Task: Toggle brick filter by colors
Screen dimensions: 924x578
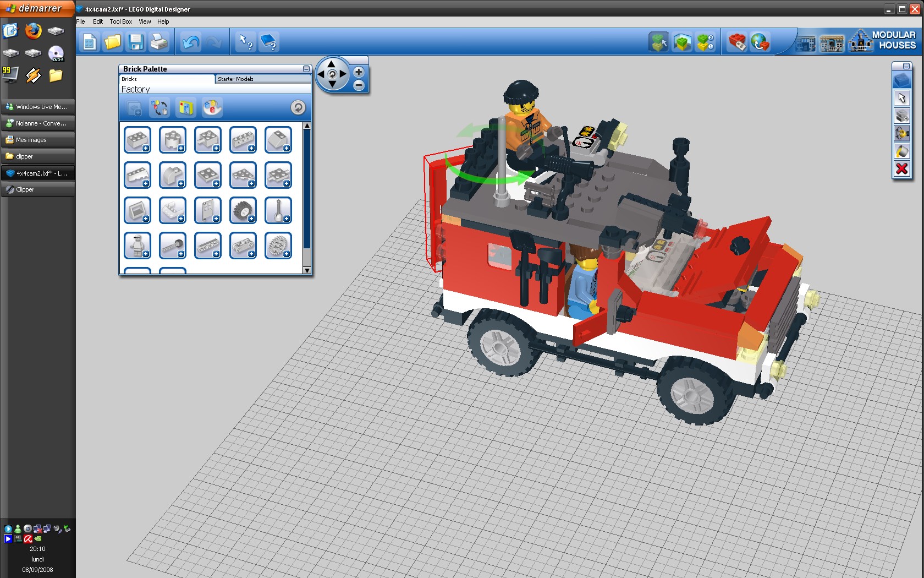Action: pyautogui.click(x=159, y=108)
